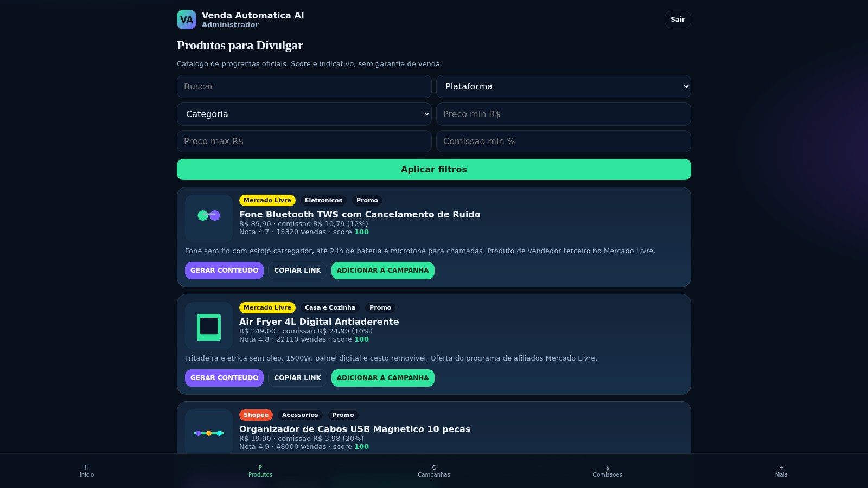
Task: Open Fone Bluetooth TWS com Cancelamento title
Action: (360, 214)
